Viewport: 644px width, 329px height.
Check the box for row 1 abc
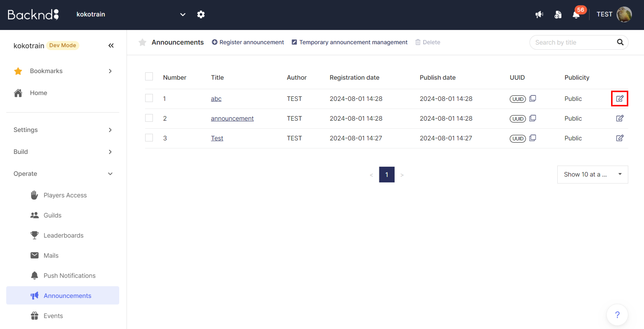point(149,98)
